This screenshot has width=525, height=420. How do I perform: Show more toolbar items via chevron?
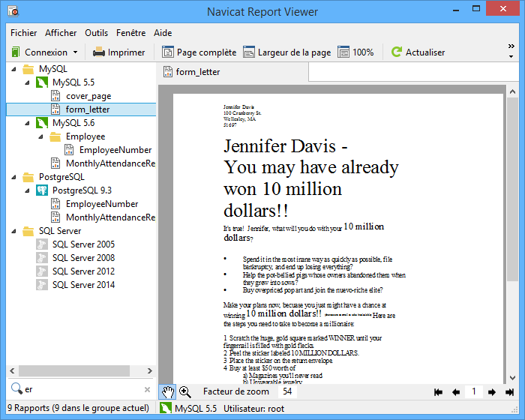511,46
